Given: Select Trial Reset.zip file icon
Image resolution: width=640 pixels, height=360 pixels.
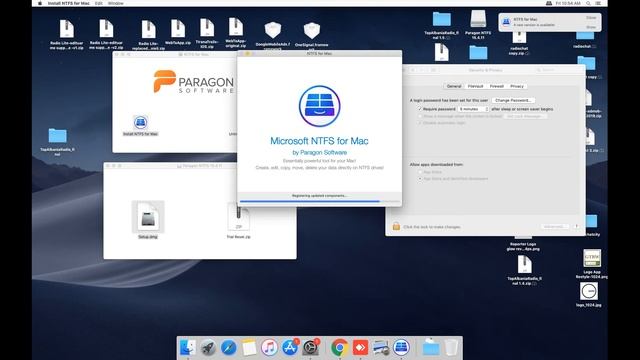Looking at the screenshot, I should click(238, 217).
